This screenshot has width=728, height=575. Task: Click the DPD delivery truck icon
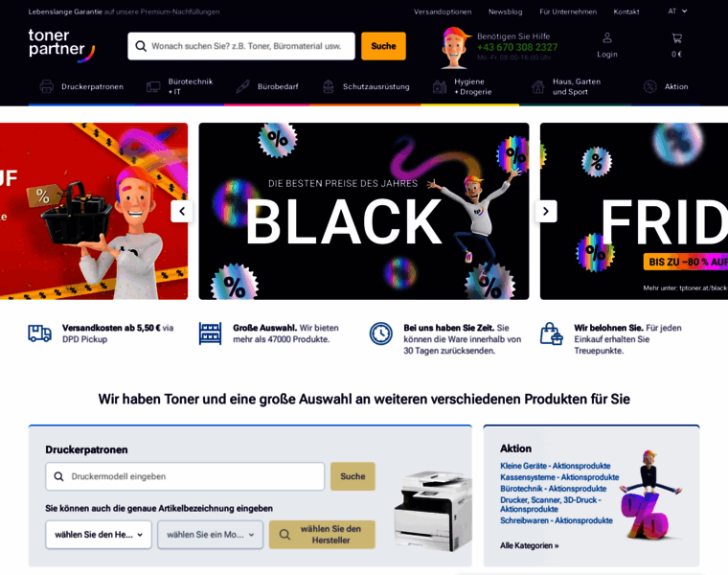pyautogui.click(x=40, y=333)
